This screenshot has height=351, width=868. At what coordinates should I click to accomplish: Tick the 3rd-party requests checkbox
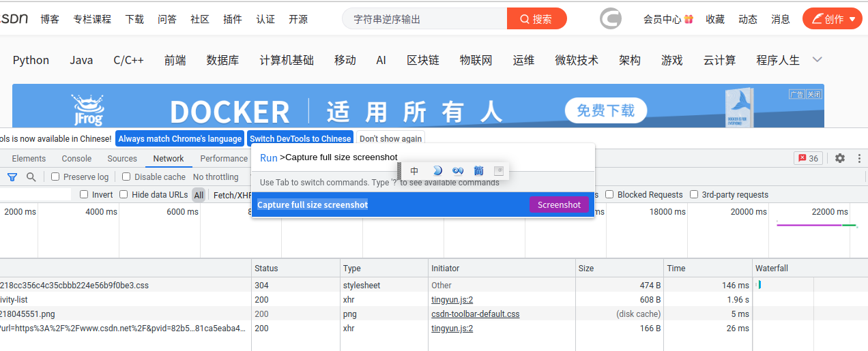(694, 194)
